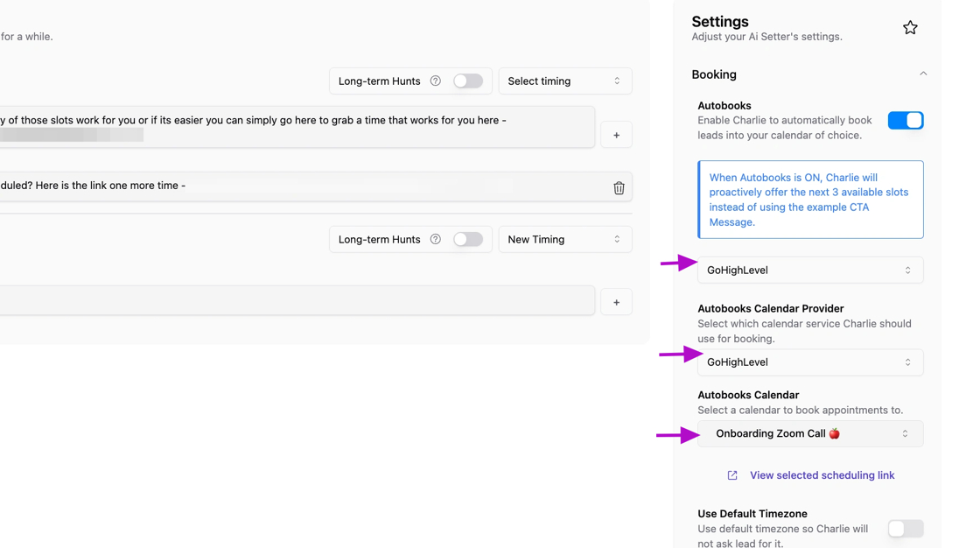Toggle Long-term Hunts beside New Timing

pos(468,239)
